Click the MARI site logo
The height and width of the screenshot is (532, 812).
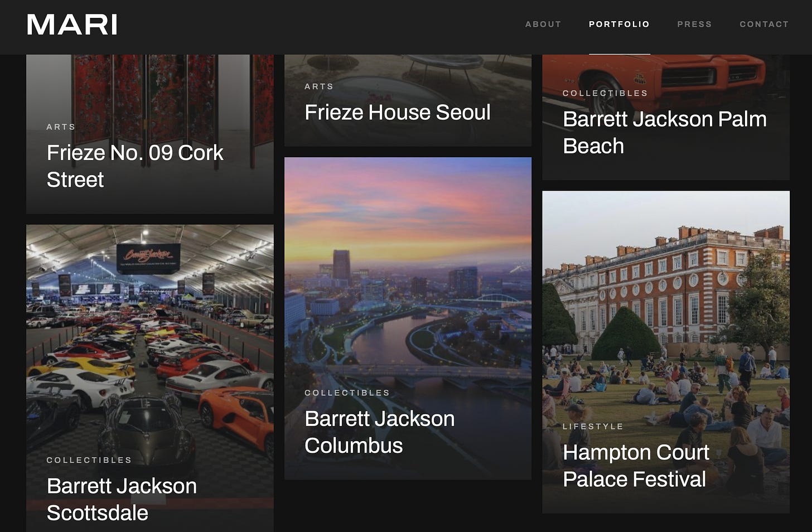tap(72, 25)
